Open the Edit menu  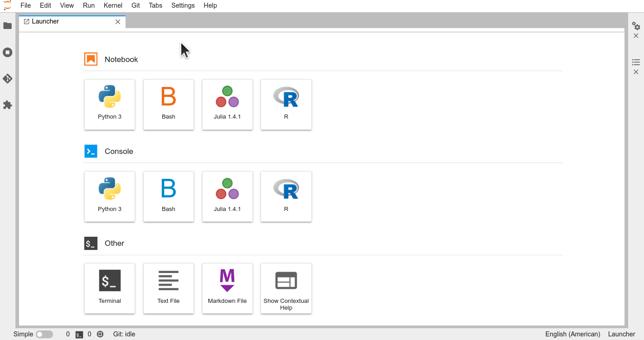[45, 5]
